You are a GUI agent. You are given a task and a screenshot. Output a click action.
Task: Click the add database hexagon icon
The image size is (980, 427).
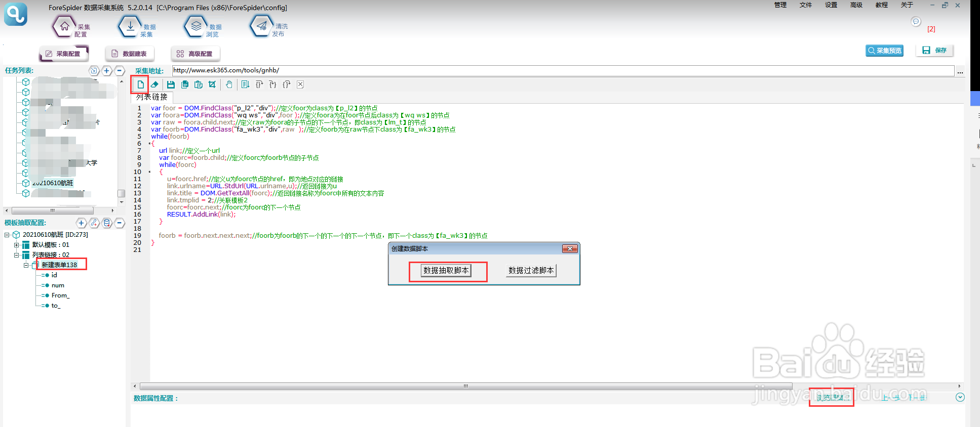(107, 223)
